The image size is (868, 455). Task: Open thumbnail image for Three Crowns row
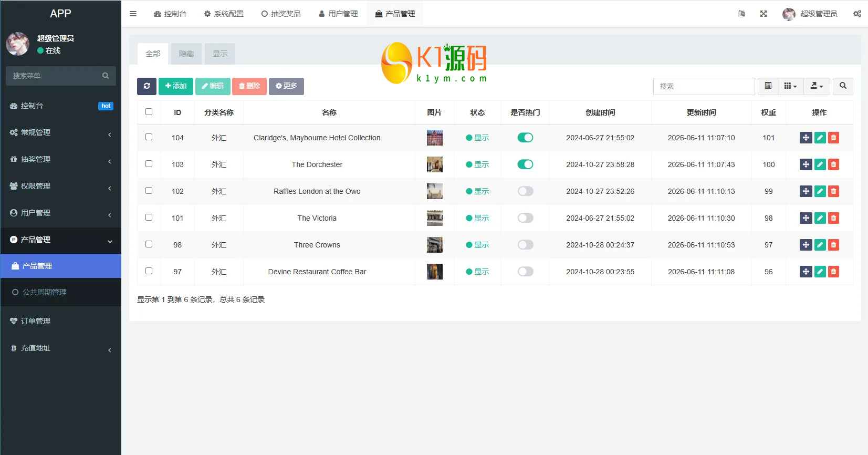435,245
